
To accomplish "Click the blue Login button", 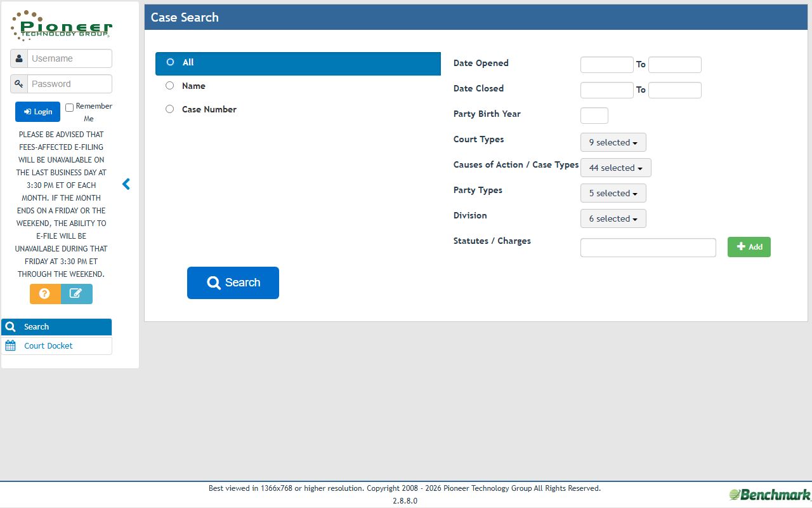I will coord(38,112).
